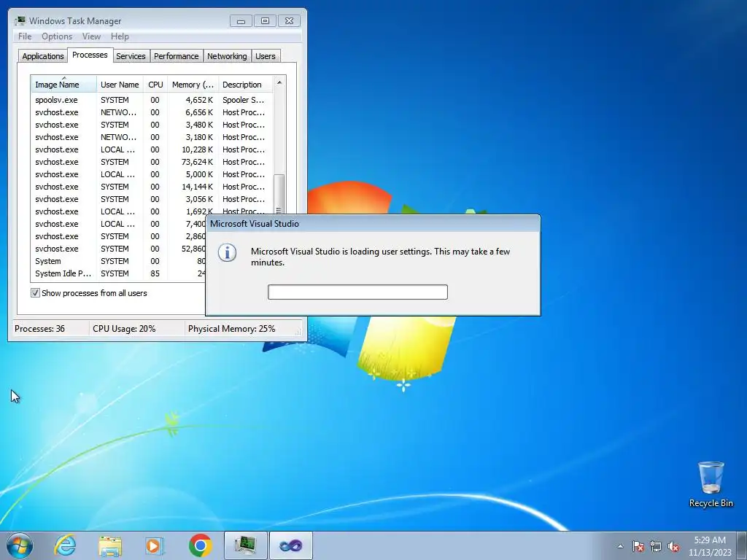Open the Options menu
The image size is (747, 560).
[x=57, y=36]
